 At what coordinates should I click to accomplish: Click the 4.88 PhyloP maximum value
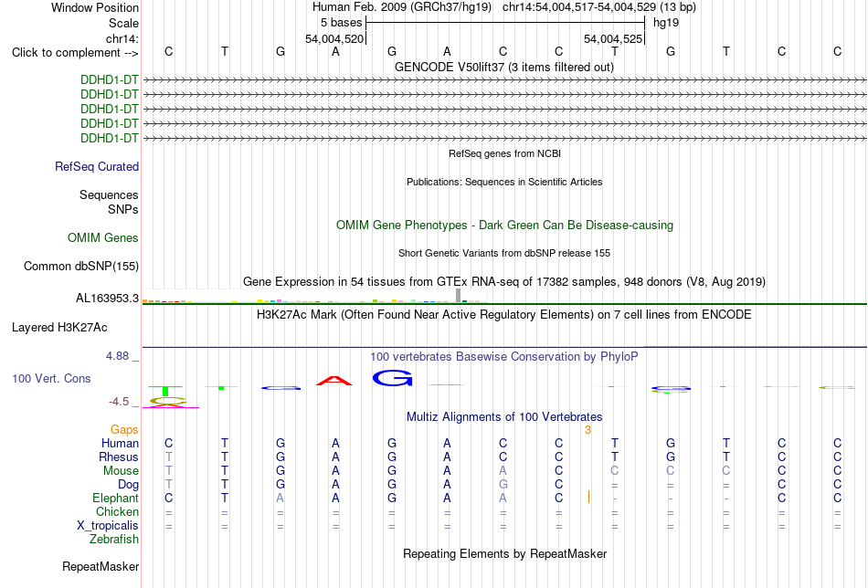click(x=117, y=356)
